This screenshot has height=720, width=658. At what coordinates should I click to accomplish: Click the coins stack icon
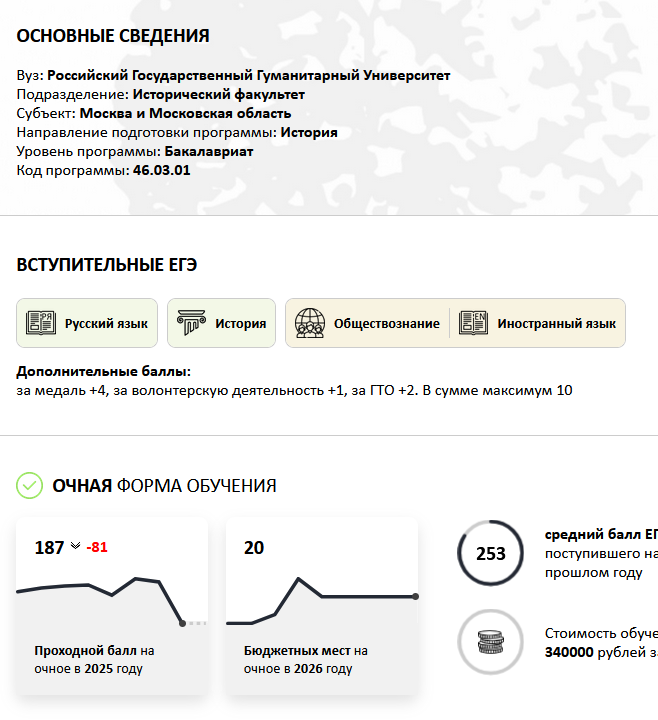(x=491, y=642)
